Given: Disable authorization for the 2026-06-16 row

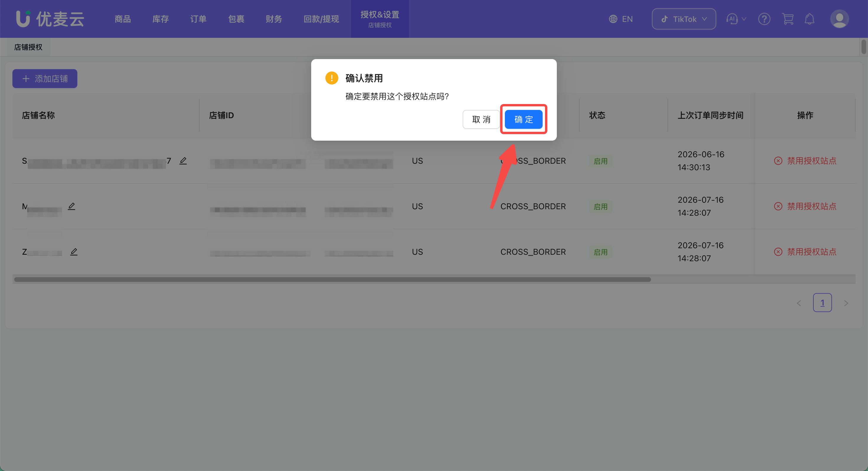Looking at the screenshot, I should (x=805, y=161).
